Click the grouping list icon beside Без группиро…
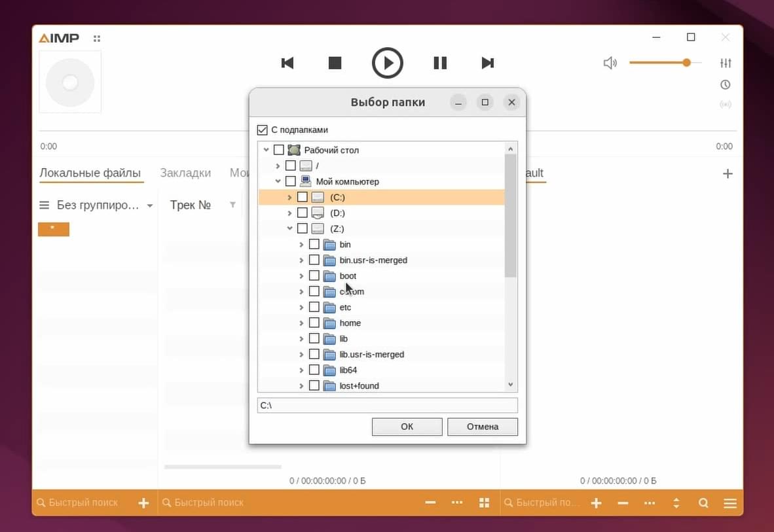 coord(45,205)
